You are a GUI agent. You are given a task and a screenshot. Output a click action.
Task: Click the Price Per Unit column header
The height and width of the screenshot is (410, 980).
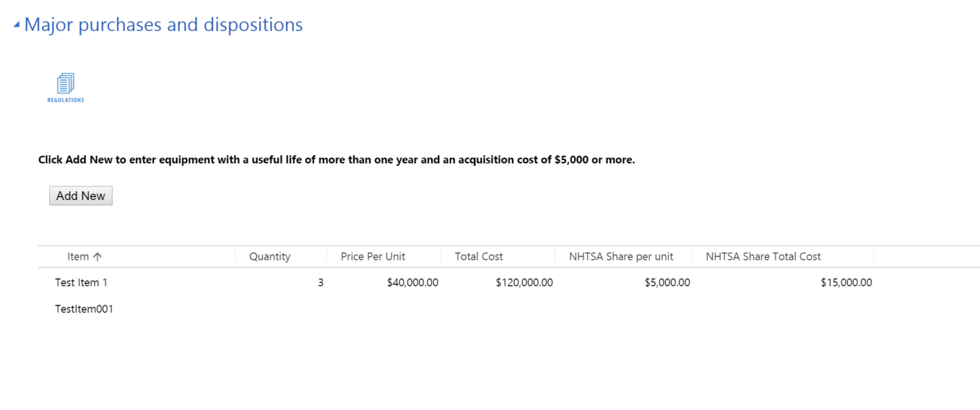(x=373, y=257)
